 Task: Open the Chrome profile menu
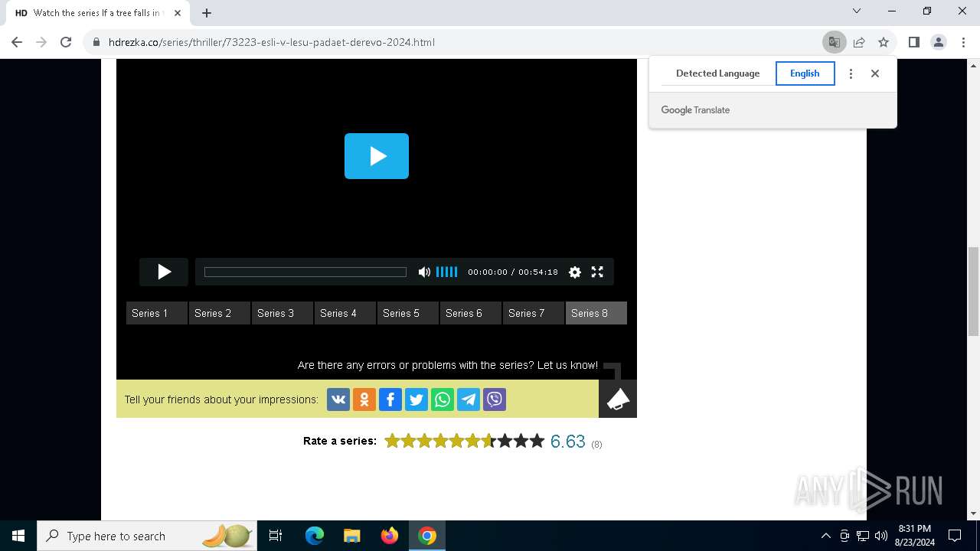[939, 42]
